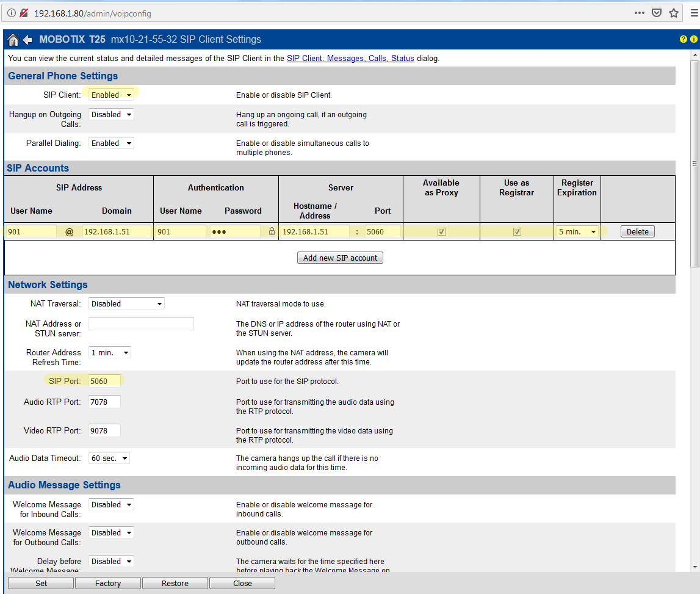Open SIP Client: Messages, Calls, Status link
The height and width of the screenshot is (594, 700).
point(350,59)
